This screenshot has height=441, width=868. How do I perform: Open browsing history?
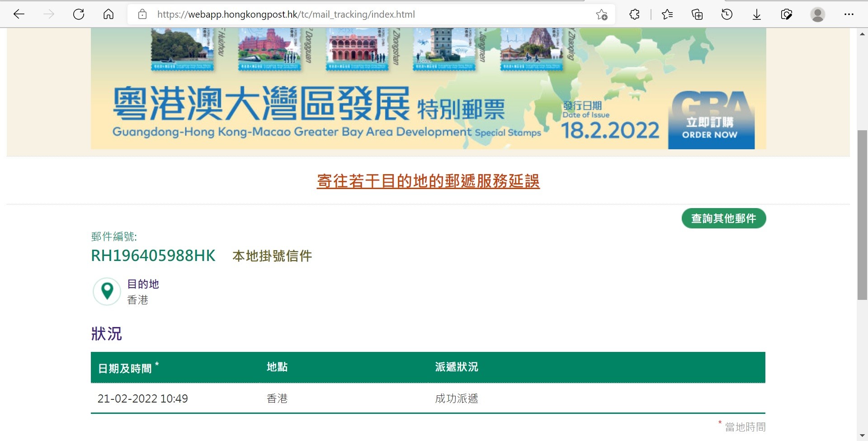pos(727,14)
